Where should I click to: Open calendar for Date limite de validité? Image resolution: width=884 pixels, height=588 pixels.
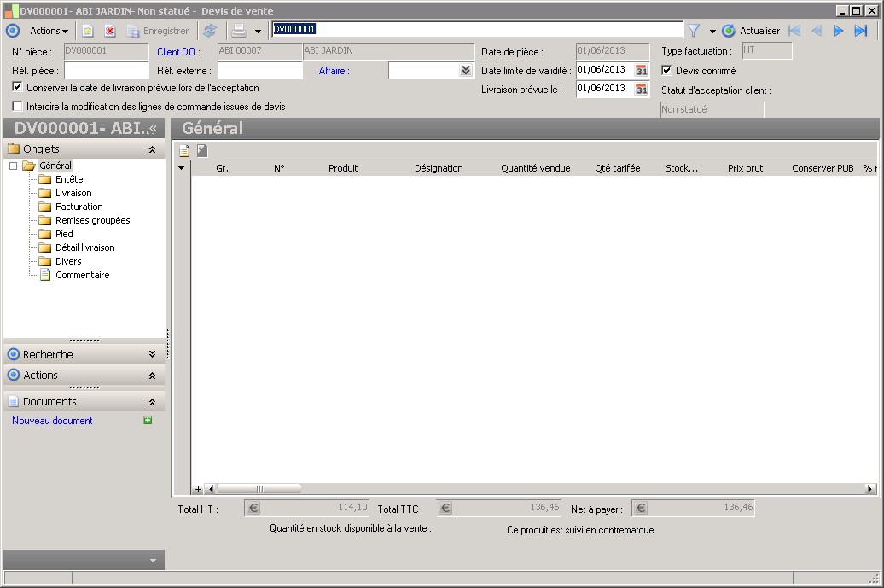(642, 70)
